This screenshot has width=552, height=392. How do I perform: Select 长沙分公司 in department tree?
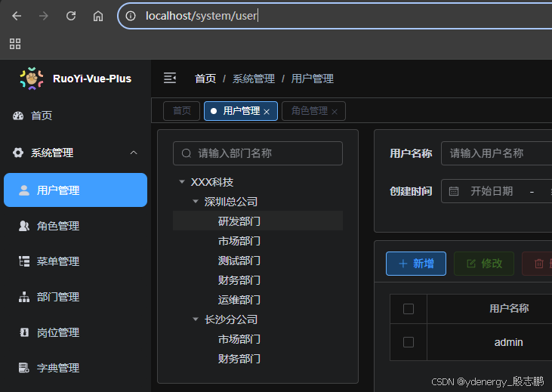(x=231, y=319)
